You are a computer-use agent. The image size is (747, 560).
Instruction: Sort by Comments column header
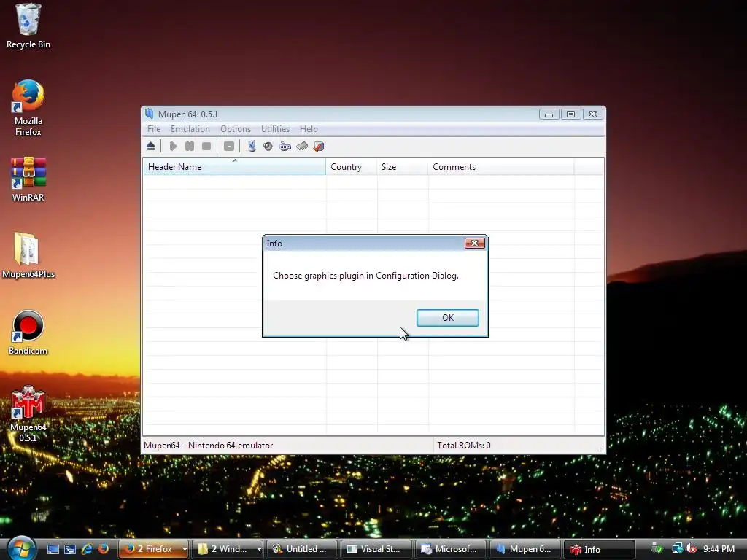click(501, 167)
